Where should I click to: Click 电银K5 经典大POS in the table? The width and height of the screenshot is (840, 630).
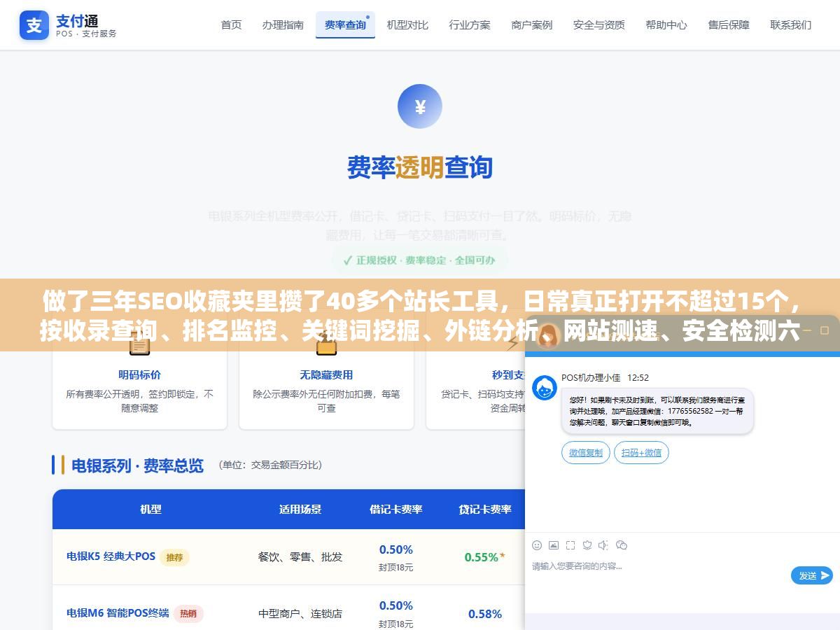[111, 556]
